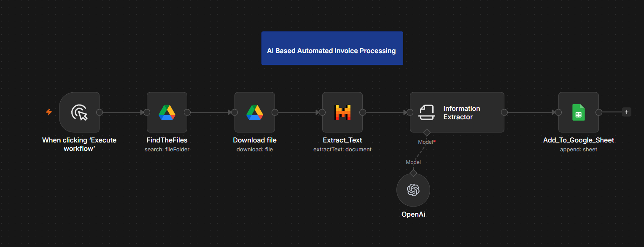
Task: Click the 'Add_To_Google_Sheet' node label
Action: (579, 140)
